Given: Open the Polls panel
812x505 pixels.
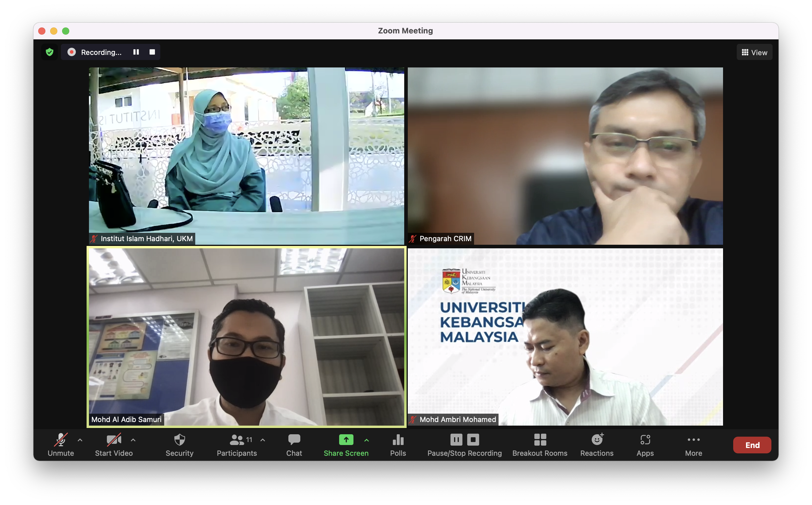Looking at the screenshot, I should click(398, 444).
